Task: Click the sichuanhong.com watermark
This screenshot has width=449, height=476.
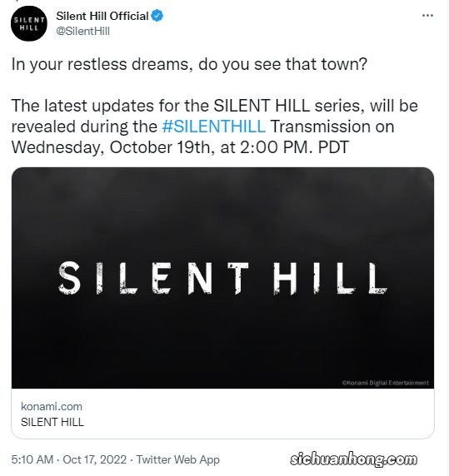Action: pos(353,459)
